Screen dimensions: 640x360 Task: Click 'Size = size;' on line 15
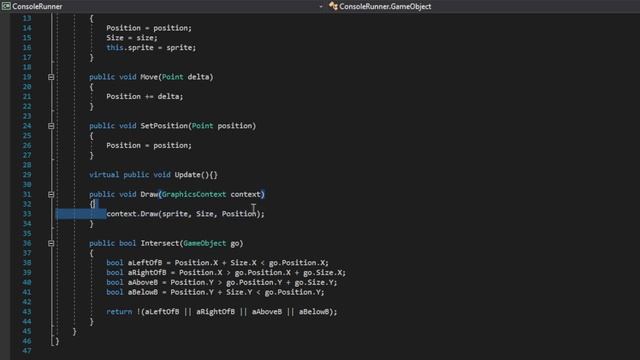[131, 38]
